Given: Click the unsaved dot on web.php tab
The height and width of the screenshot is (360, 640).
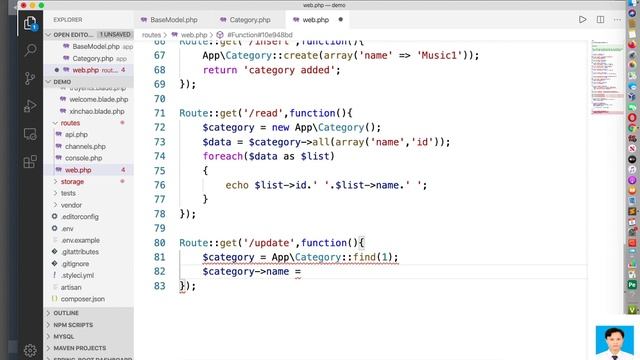Looking at the screenshot, I should click(340, 20).
